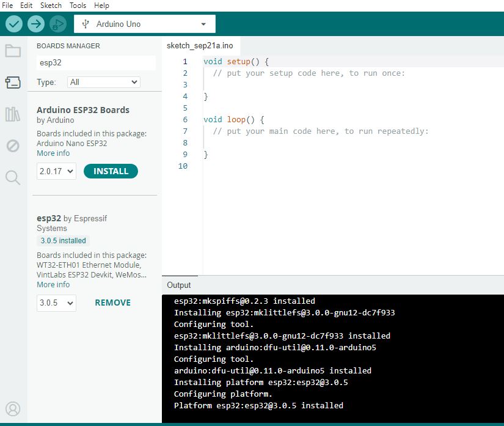Open the Library Manager books icon
Viewport: 504px width, 426px height.
click(x=13, y=114)
